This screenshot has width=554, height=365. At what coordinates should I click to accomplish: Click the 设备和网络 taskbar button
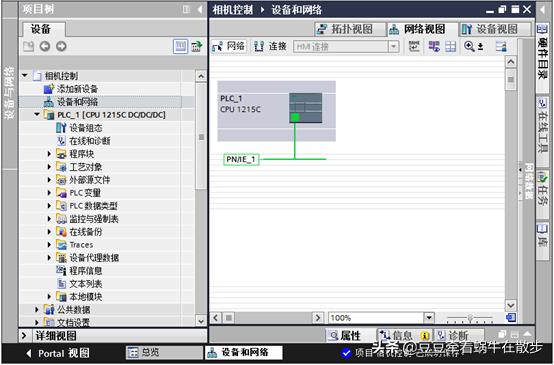click(244, 352)
